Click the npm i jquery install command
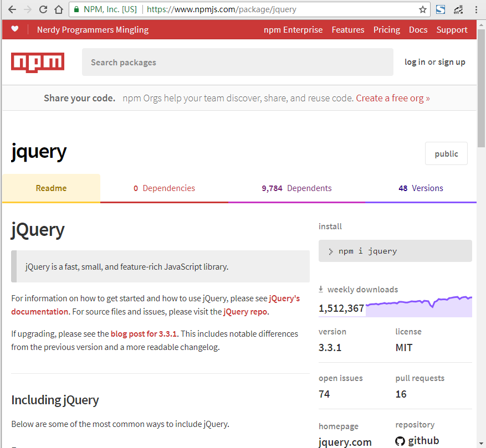Image resolution: width=486 pixels, height=448 pixels. tap(395, 251)
